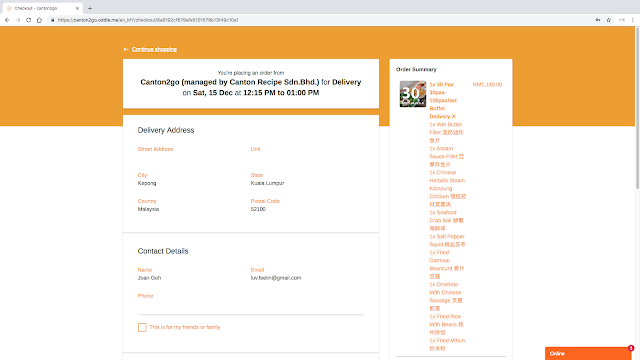Click the '1x Fried Rice With Beans' line
The height and width of the screenshot is (360, 640).
446,324
